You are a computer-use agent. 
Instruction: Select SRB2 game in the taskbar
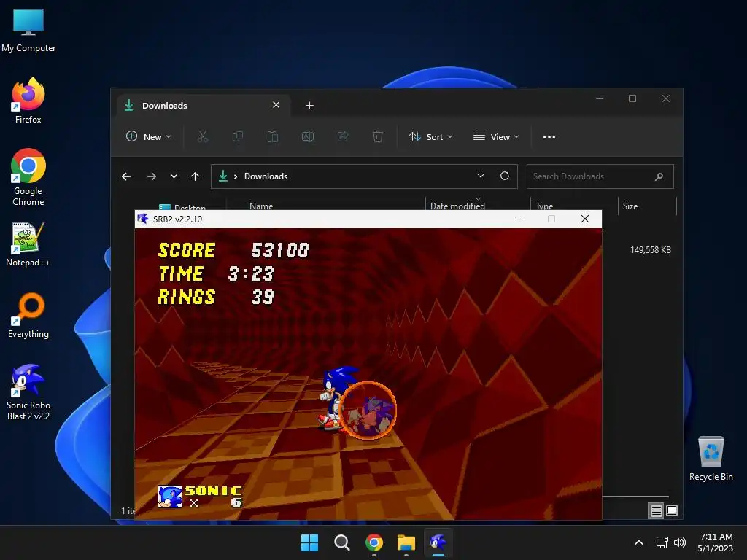click(438, 542)
